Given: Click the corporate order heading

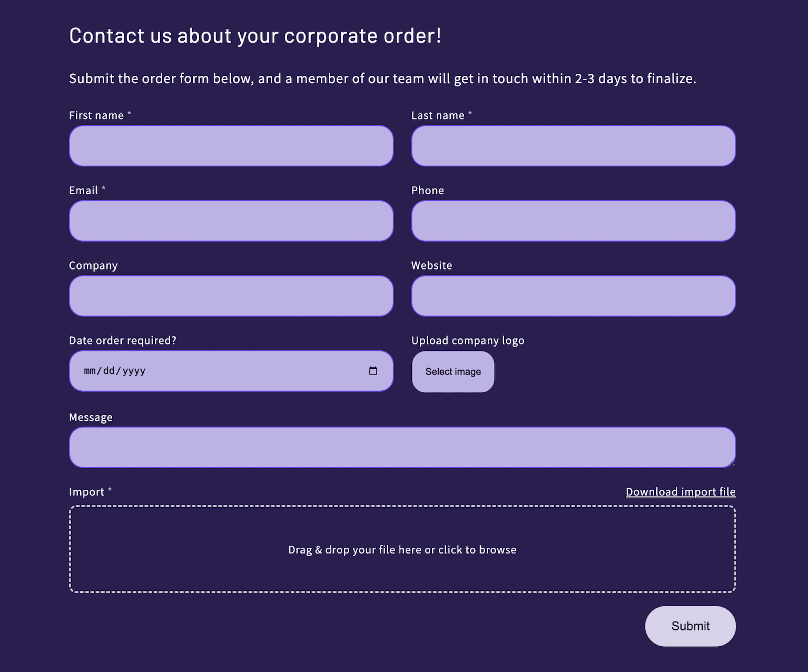Looking at the screenshot, I should click(x=255, y=35).
